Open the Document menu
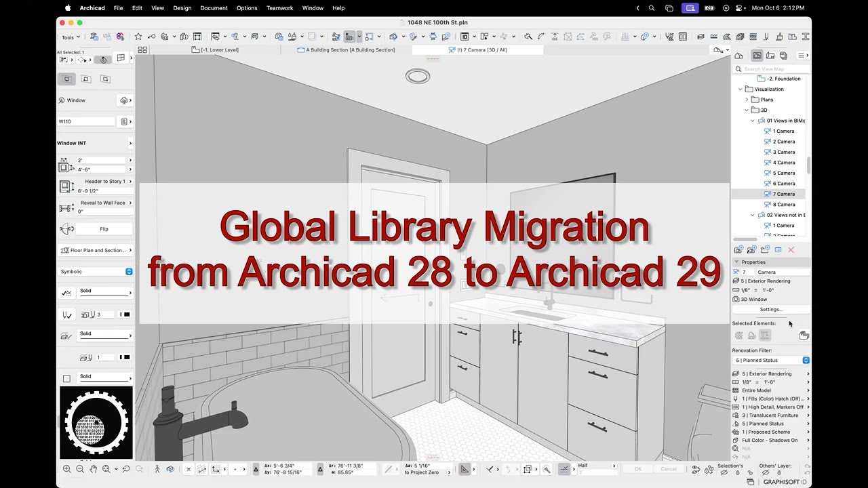 pyautogui.click(x=214, y=8)
